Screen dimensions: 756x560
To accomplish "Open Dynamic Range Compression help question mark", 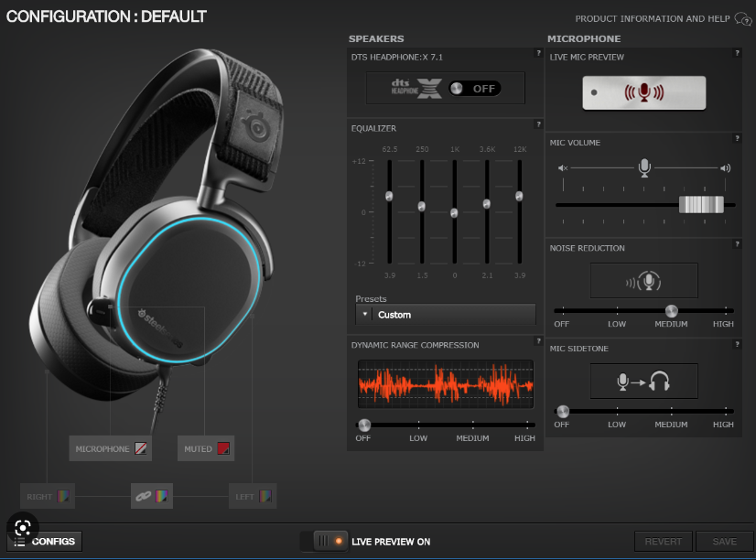I will pos(538,340).
